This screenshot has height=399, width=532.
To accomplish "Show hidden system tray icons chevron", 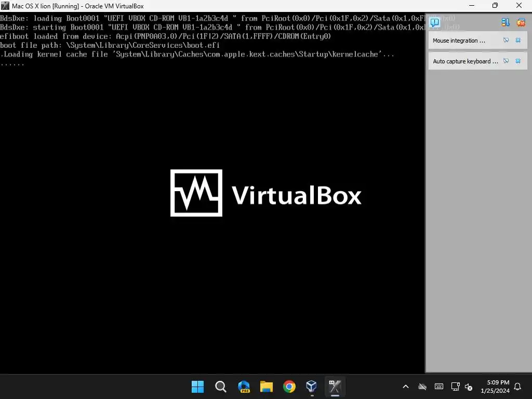I will click(x=405, y=387).
